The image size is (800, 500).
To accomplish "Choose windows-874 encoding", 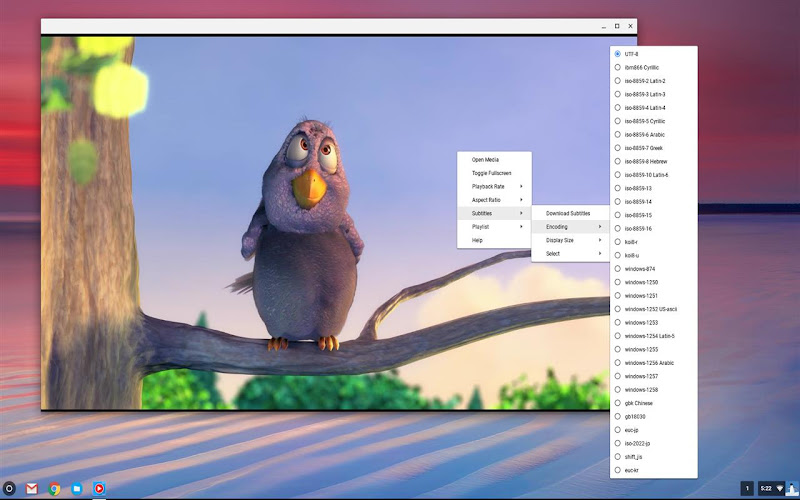I will 654,269.
